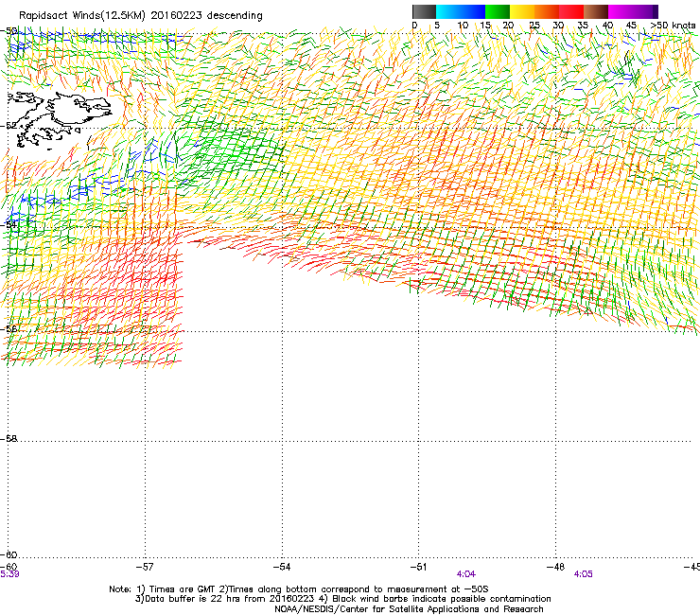The width and height of the screenshot is (700, 615).
Task: Pick the brown 35-40 knots legend segment
Action: [596, 11]
